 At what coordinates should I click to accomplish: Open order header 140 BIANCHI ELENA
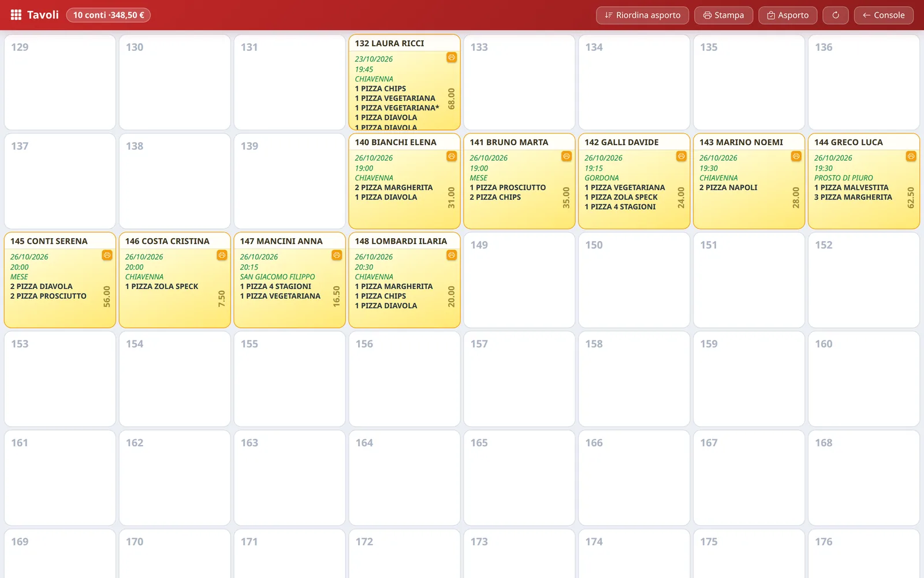coord(404,142)
